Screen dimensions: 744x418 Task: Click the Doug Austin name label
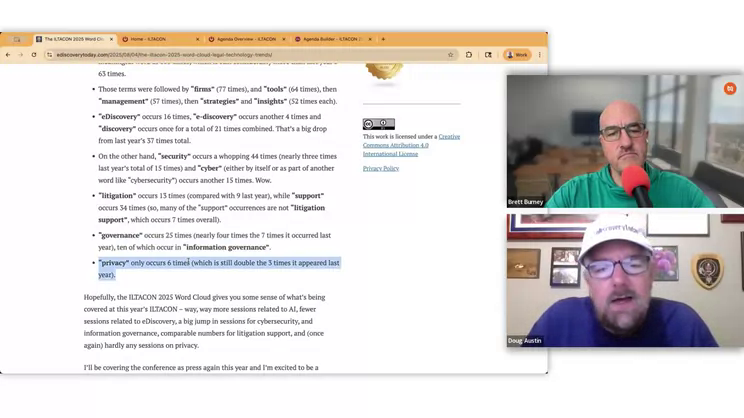(524, 341)
